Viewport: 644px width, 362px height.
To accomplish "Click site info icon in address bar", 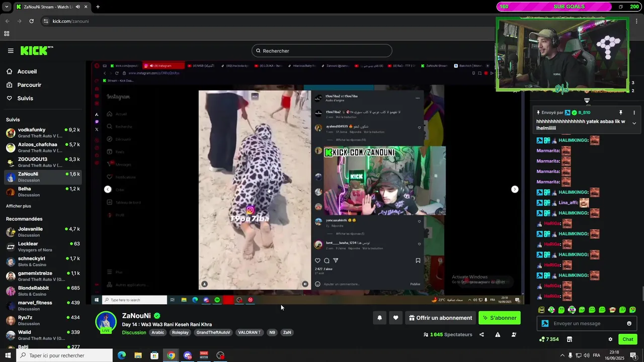I will click(46, 21).
